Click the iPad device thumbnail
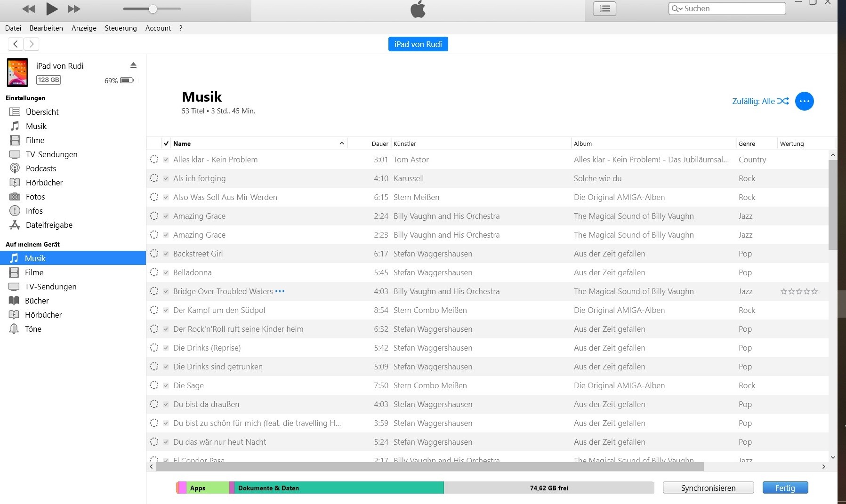The width and height of the screenshot is (846, 504). tap(17, 72)
